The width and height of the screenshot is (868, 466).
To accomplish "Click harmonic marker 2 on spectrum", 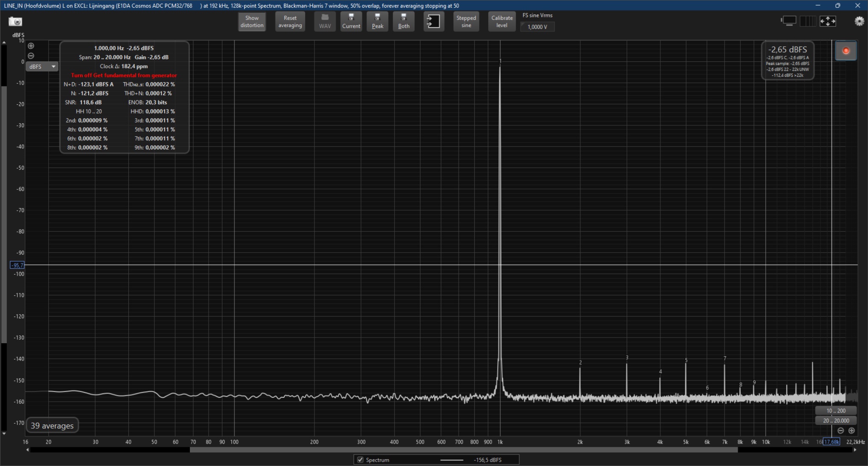I will point(580,363).
